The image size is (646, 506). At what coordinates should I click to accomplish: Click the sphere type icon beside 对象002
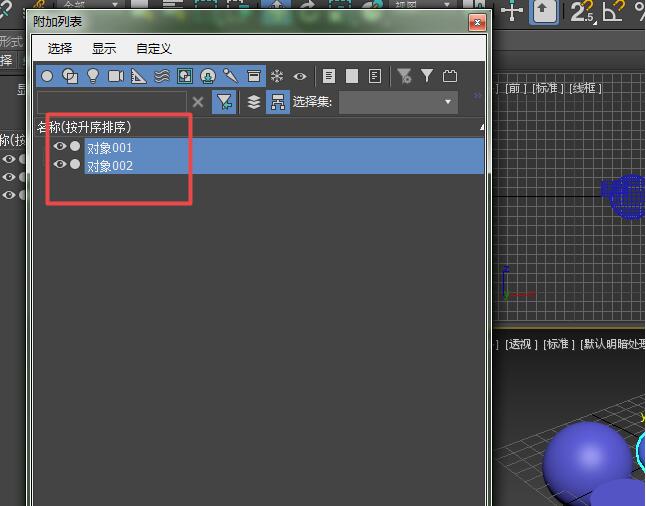(75, 164)
